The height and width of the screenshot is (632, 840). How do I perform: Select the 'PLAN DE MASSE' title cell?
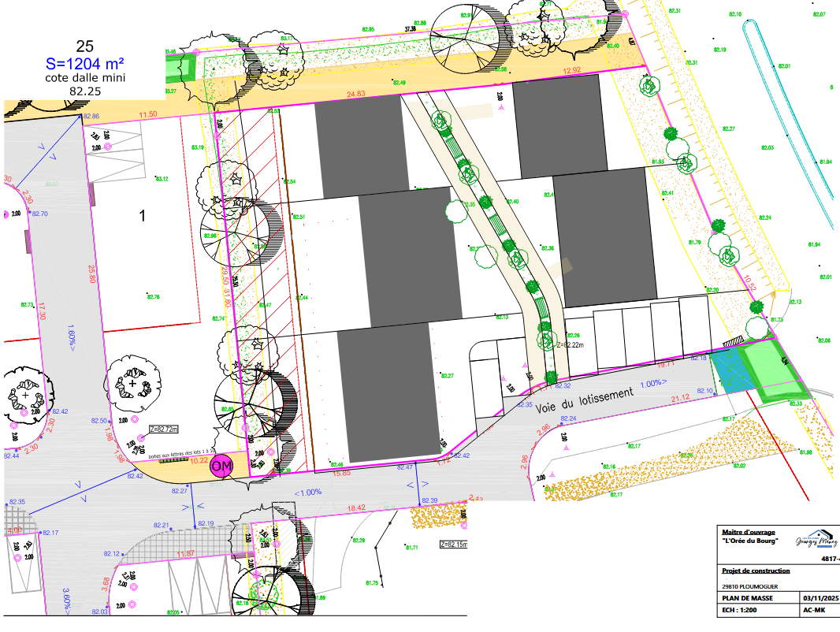[x=746, y=599]
